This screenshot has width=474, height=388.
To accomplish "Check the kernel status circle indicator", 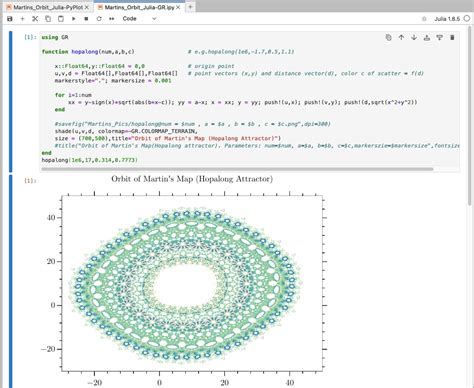I will point(467,19).
